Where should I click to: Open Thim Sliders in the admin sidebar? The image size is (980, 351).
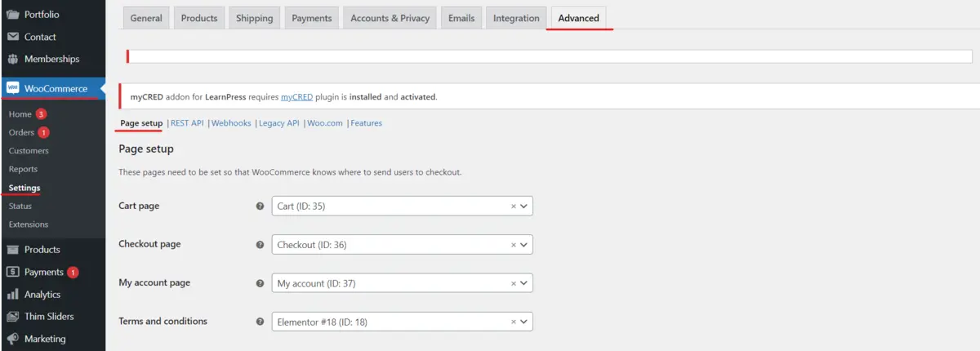click(49, 317)
